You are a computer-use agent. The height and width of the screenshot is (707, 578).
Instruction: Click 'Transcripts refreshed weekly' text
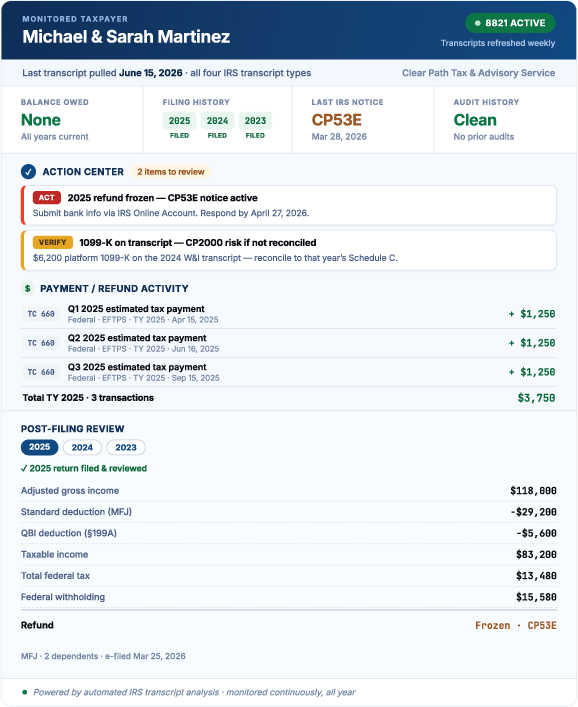[x=498, y=43]
